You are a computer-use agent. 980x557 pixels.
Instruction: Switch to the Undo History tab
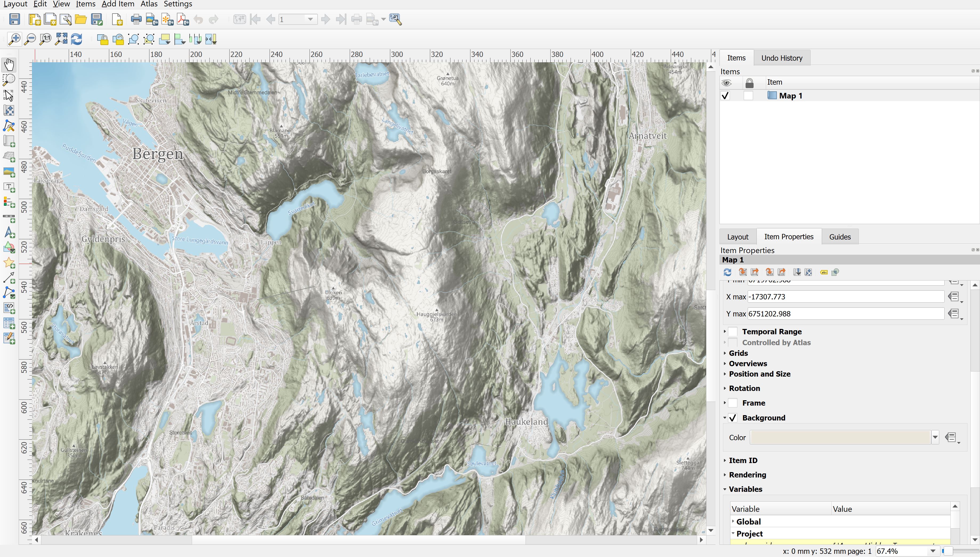coord(781,57)
